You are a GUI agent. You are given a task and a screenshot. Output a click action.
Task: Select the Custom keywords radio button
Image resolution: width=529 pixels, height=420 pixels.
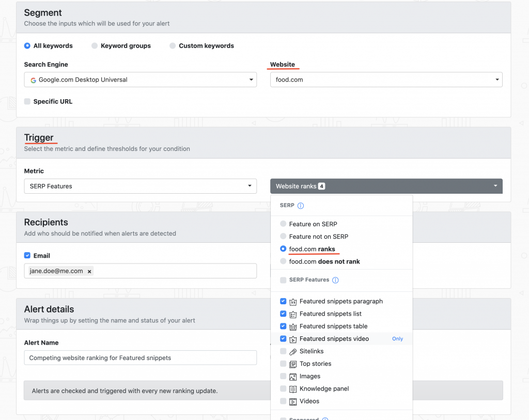pyautogui.click(x=173, y=46)
